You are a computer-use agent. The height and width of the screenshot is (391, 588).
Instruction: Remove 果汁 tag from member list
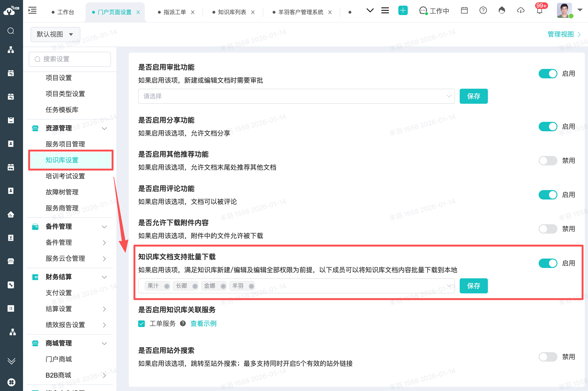(167, 286)
